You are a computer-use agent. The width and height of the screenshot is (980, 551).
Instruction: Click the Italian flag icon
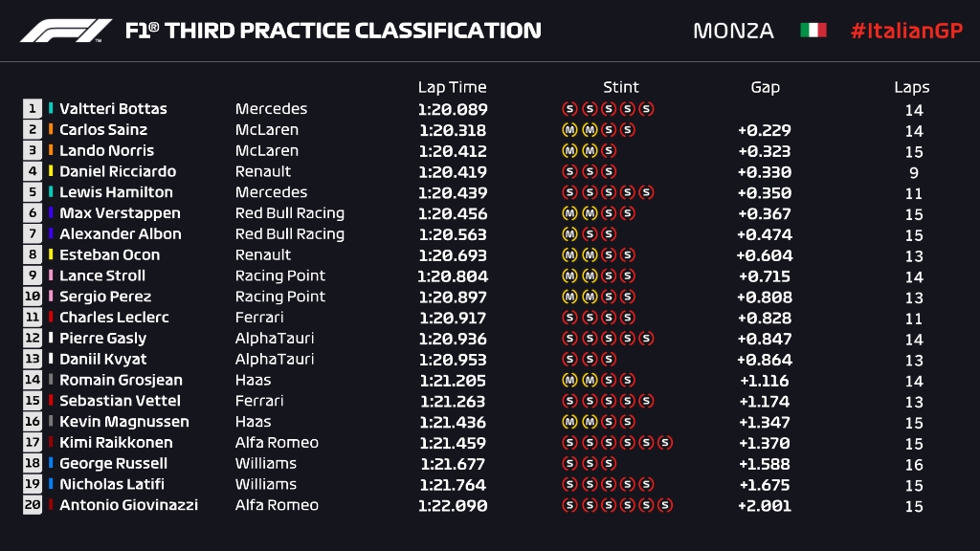pos(813,31)
